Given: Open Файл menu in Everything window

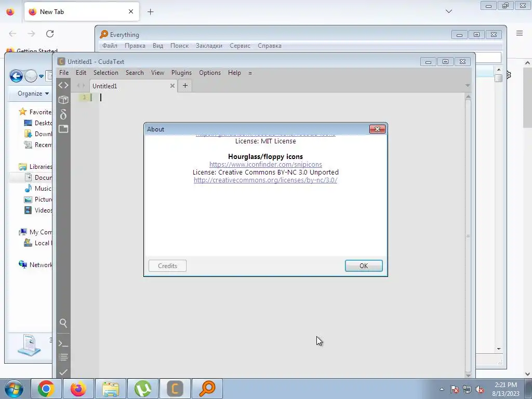Looking at the screenshot, I should pyautogui.click(x=110, y=46).
